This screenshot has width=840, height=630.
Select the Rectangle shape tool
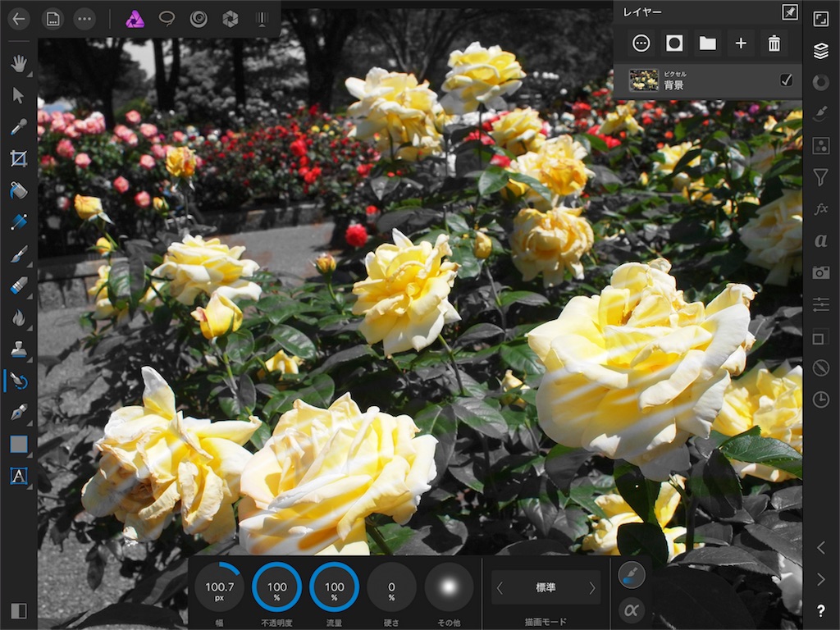click(19, 444)
